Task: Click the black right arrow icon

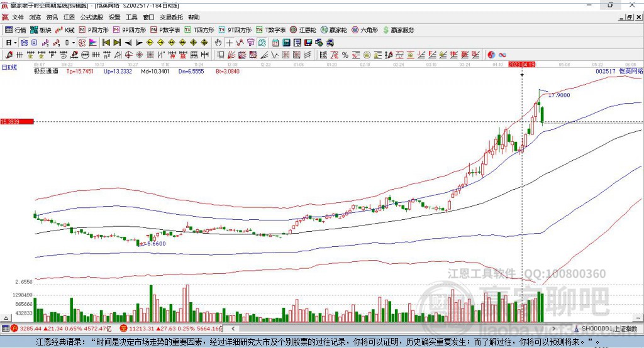Action: tap(139, 43)
